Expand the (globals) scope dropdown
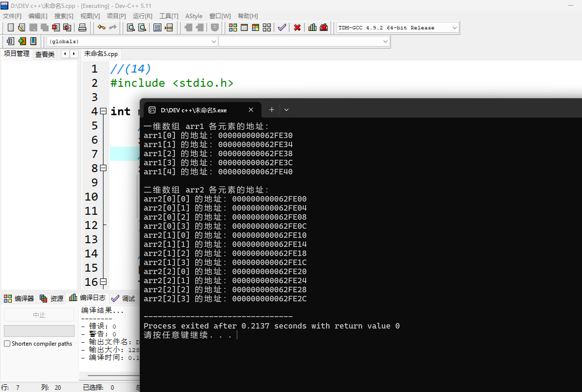The width and height of the screenshot is (582, 392). click(214, 41)
